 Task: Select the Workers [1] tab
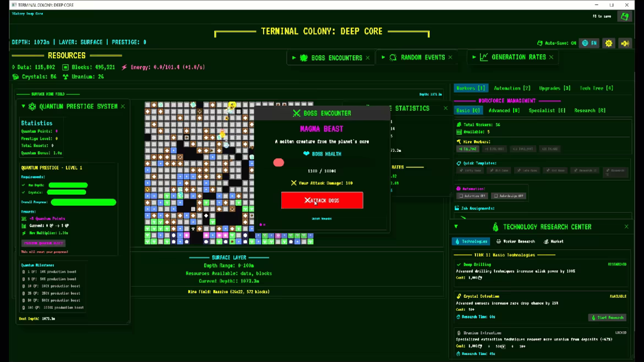click(470, 88)
